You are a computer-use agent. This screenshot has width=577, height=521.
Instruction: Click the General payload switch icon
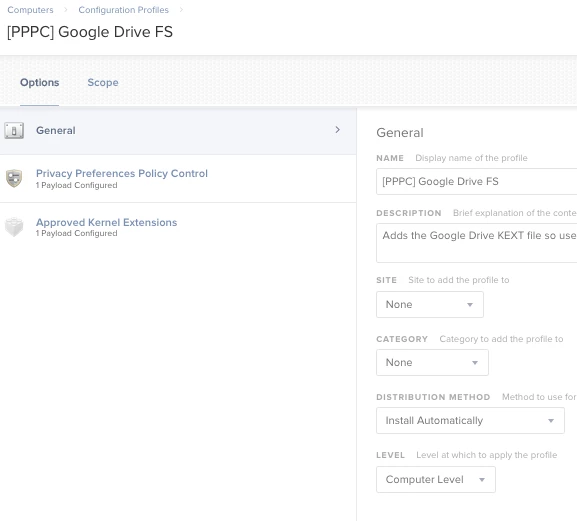click(14, 131)
